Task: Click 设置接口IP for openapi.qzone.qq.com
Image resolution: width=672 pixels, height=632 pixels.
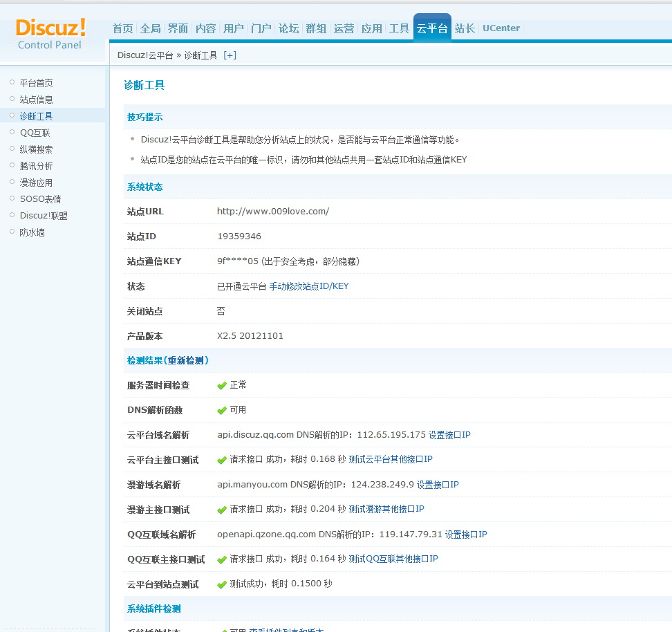Action: pos(466,535)
